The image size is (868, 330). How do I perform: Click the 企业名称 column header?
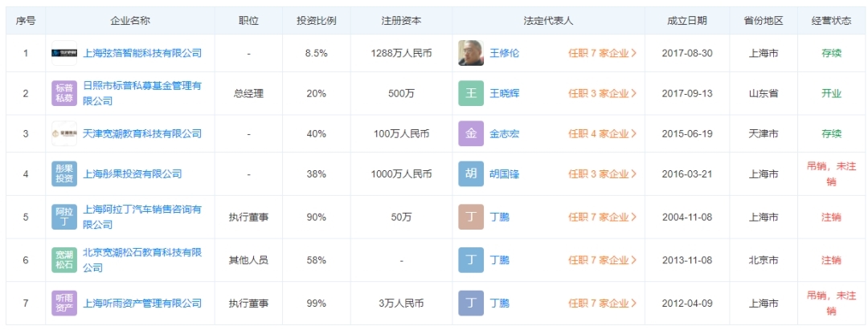tap(130, 20)
